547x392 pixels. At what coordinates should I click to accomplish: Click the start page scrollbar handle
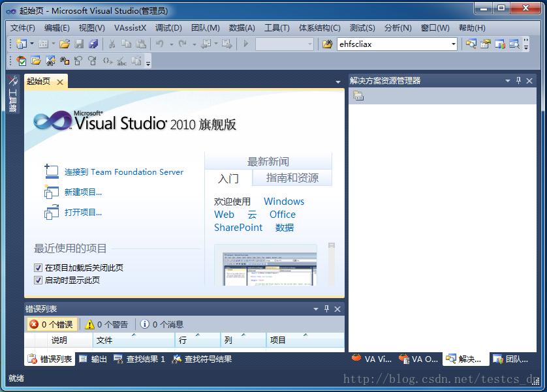332,245
